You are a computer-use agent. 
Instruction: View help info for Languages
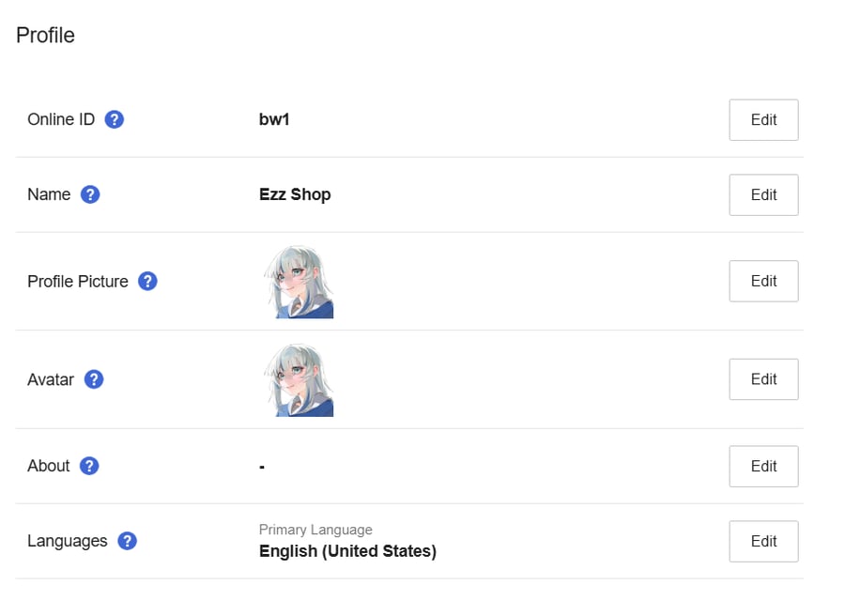coord(127,541)
